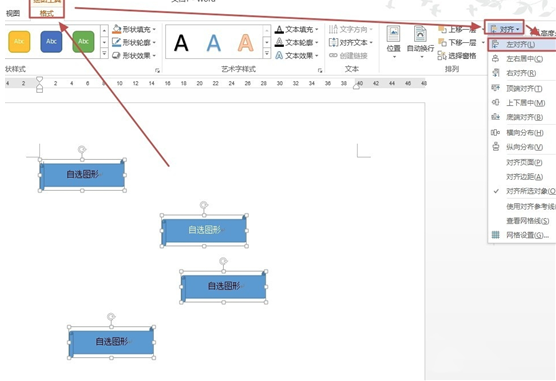Screen dimensions: 556x381
Task: Select 上下居中(M) from align menu
Action: point(522,103)
